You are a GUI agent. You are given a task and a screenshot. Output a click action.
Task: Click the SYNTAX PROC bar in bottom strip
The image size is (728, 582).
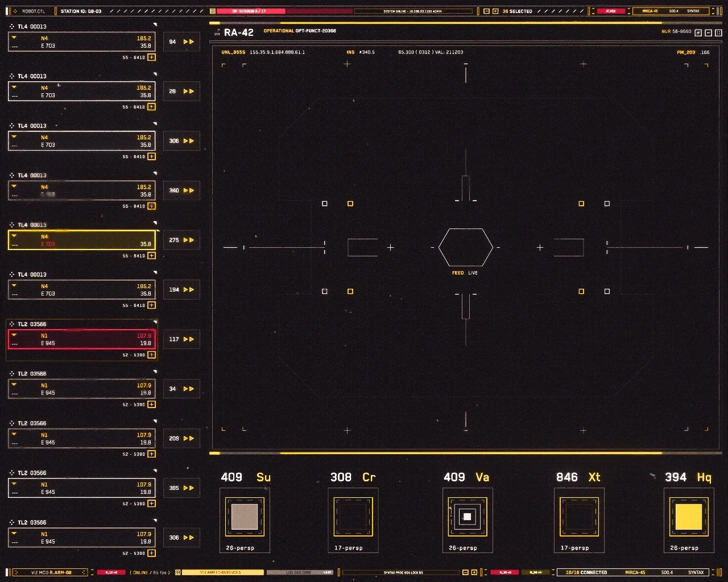coord(401,572)
